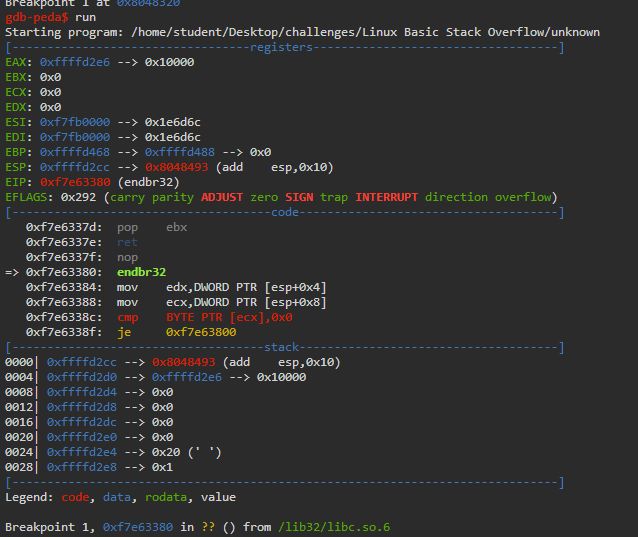Click the value 0x10000 on EAX line
Screen dimensions: 638x537
pyautogui.click(x=170, y=62)
